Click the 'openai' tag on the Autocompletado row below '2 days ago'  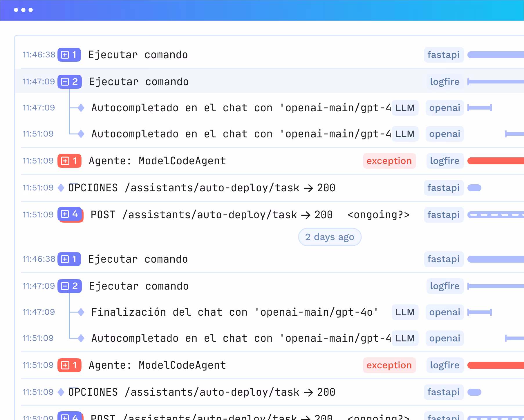[x=445, y=338]
